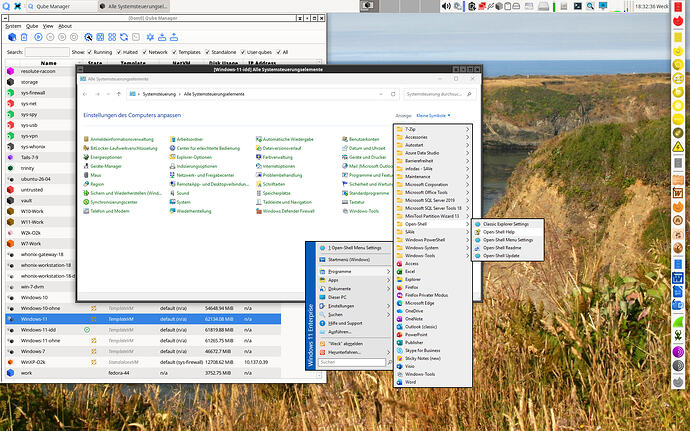The width and height of the screenshot is (690, 431).
Task: Expand the Dokumente submenu in start menu
Action: pos(355,289)
